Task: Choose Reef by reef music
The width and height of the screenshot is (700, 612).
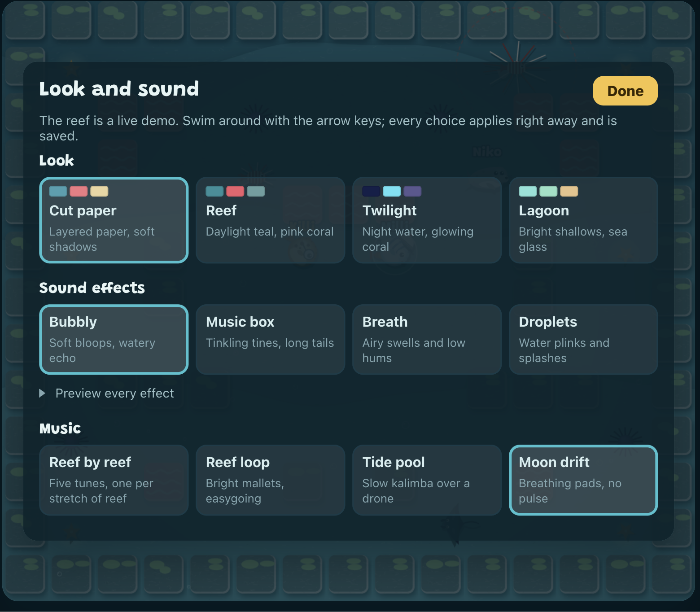Action: pos(114,480)
